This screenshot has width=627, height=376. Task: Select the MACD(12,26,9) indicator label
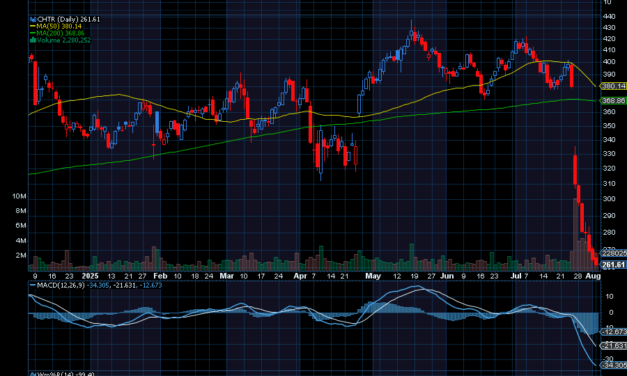[x=61, y=285]
